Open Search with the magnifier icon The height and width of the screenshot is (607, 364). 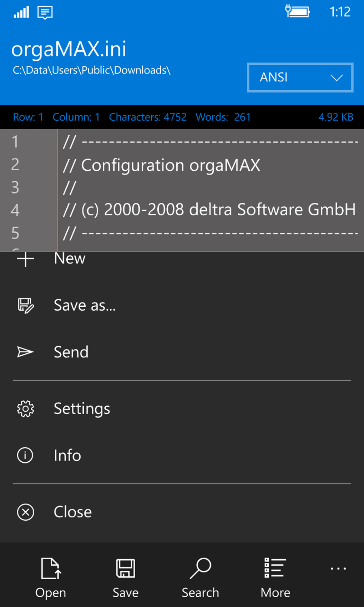click(x=201, y=568)
